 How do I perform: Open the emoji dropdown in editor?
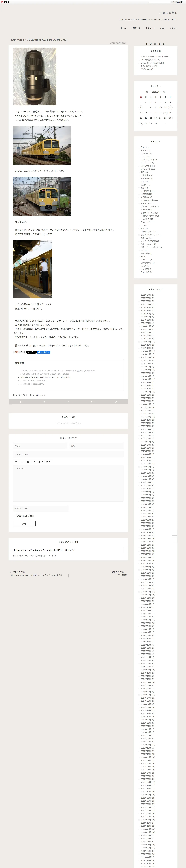[48, 462]
